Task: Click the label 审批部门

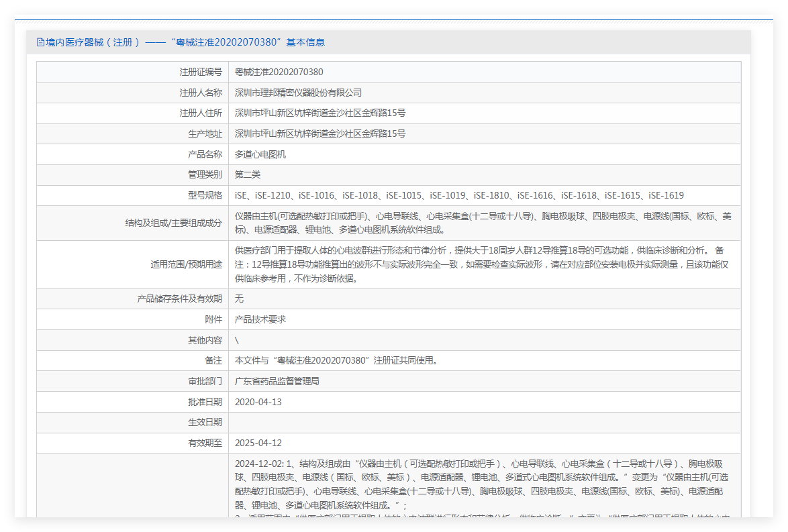Action: click(205, 381)
